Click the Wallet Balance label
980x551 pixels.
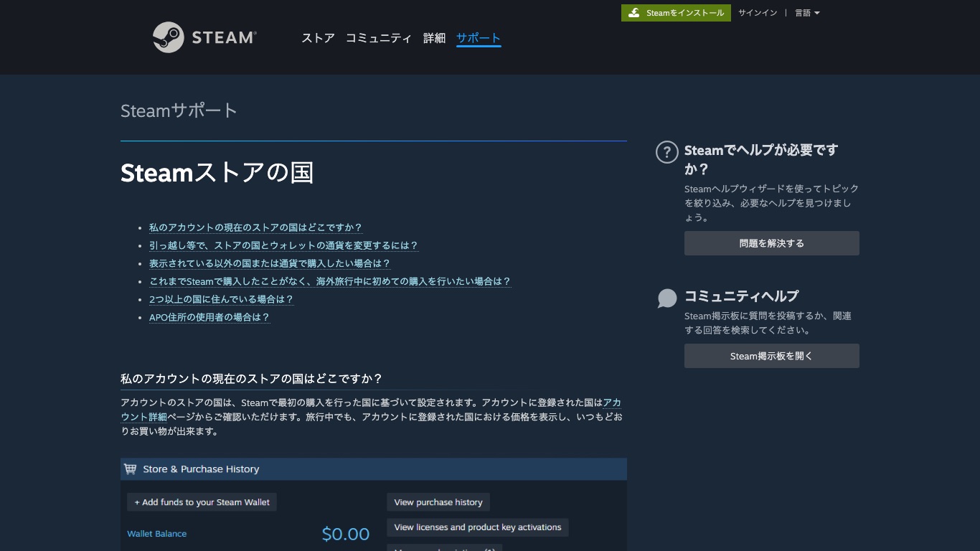[x=157, y=534]
